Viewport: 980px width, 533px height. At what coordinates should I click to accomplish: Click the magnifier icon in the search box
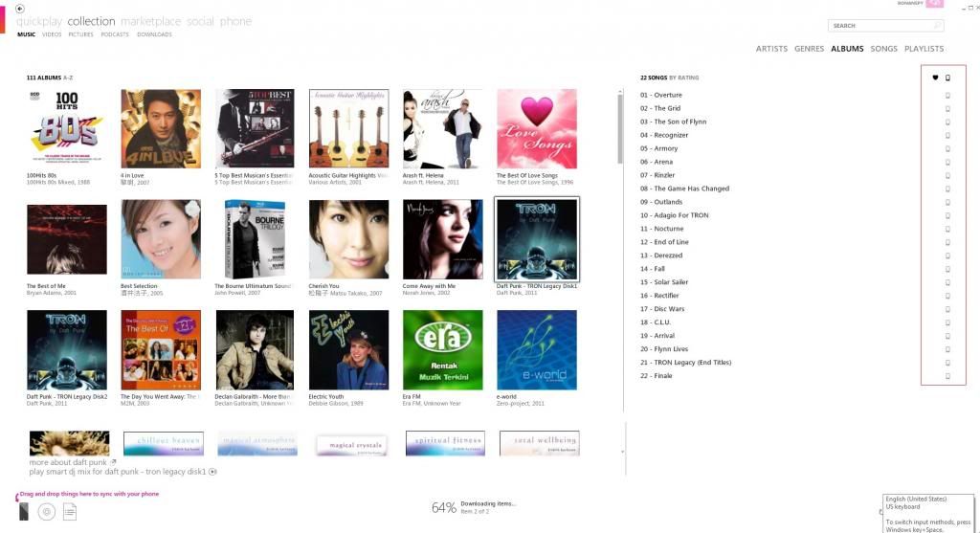937,26
